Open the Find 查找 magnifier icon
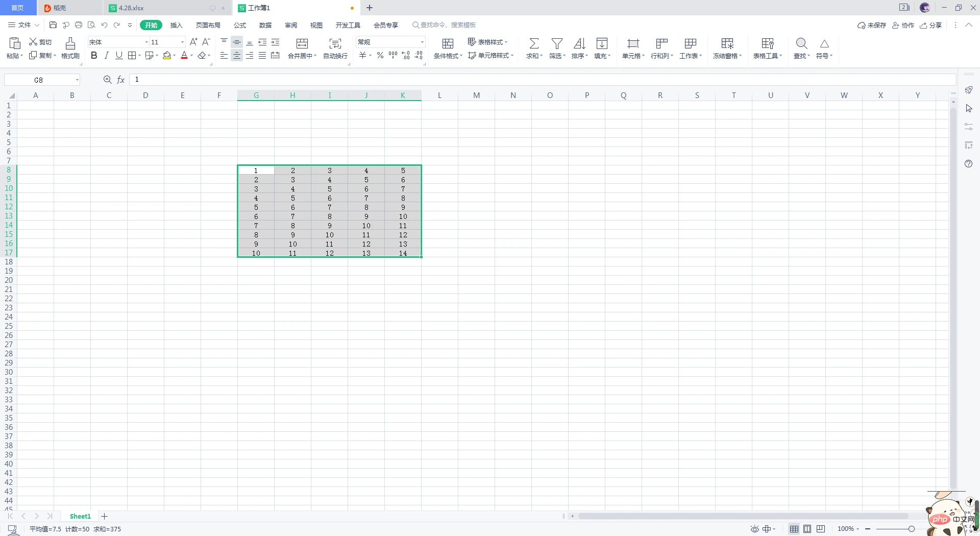The image size is (980, 536). [801, 43]
